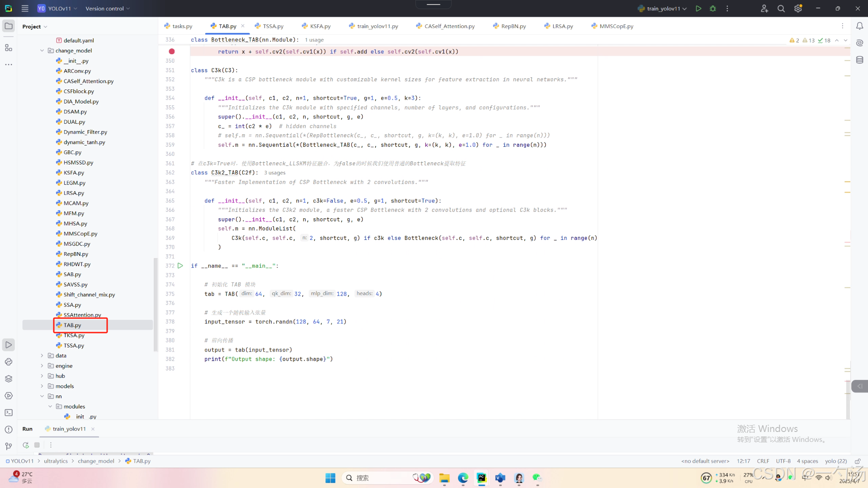Collapse the change_model folder
868x488 pixels.
pos(42,51)
